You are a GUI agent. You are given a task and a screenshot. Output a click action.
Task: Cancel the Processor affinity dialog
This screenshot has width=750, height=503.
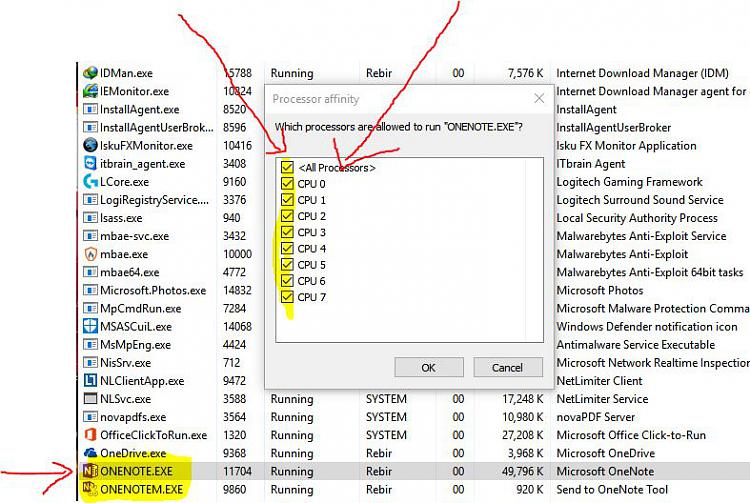tap(508, 367)
